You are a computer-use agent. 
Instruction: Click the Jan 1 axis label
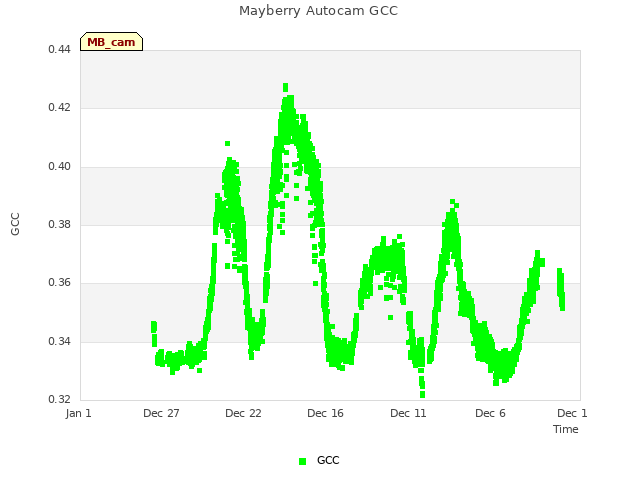point(78,413)
